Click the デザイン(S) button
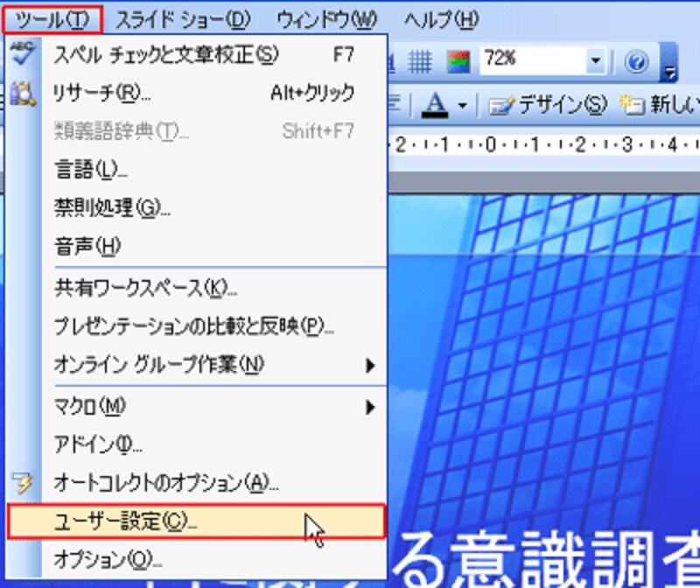The width and height of the screenshot is (700, 588). click(x=548, y=105)
